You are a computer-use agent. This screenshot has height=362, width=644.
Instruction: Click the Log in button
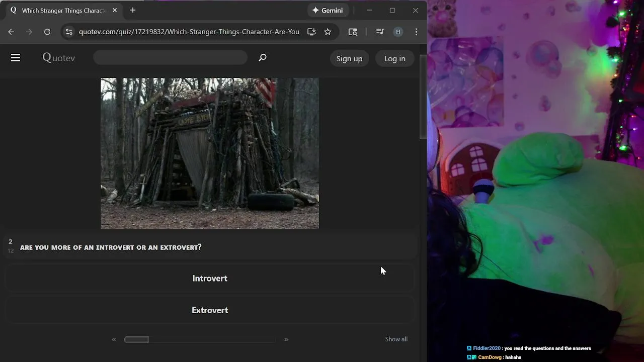tap(395, 58)
